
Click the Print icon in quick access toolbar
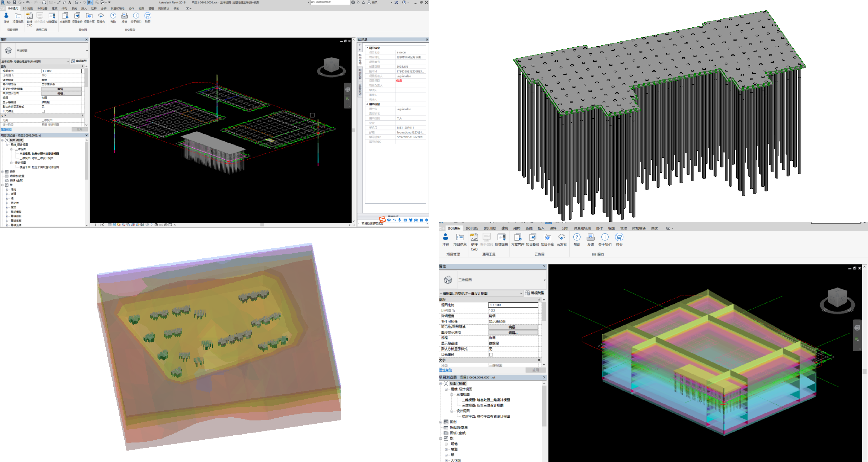click(x=44, y=2)
